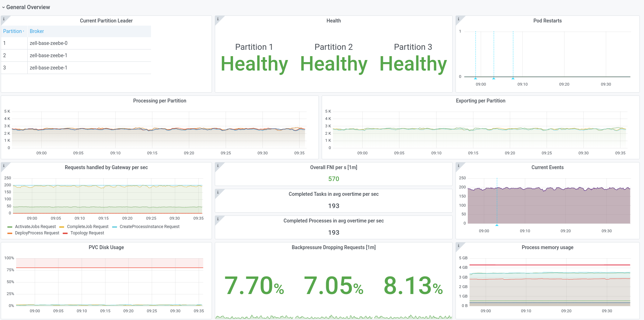This screenshot has height=320, width=644.
Task: Open Health panel title menu
Action: 334,21
